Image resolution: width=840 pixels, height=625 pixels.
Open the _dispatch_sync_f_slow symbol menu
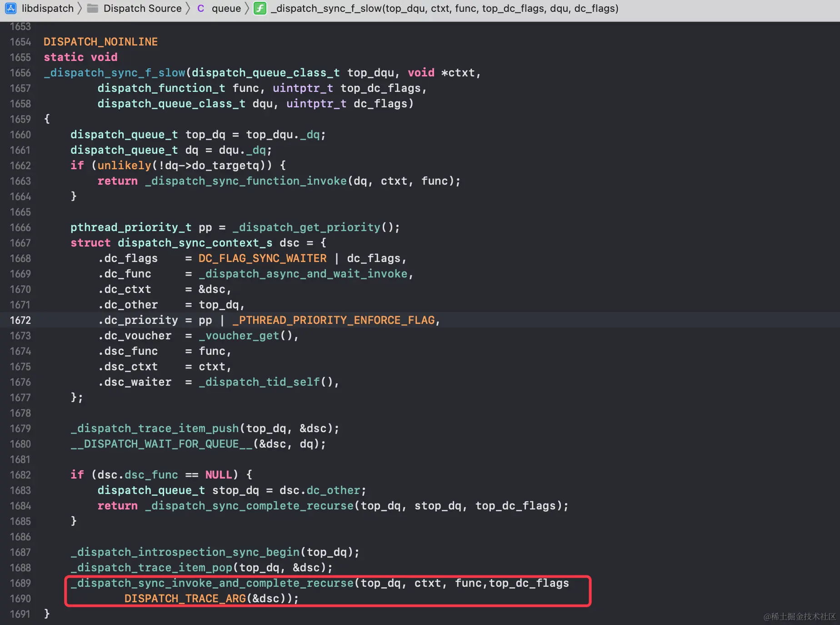(x=445, y=8)
